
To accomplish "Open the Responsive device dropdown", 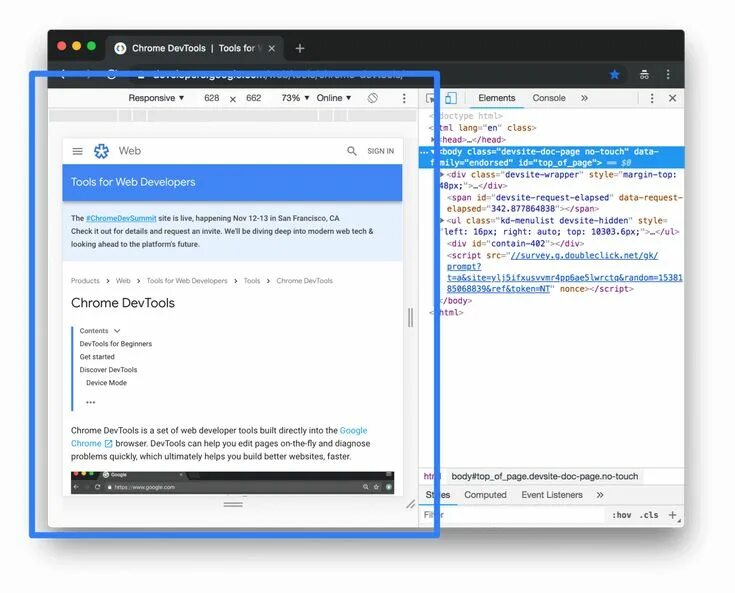I will 156,98.
